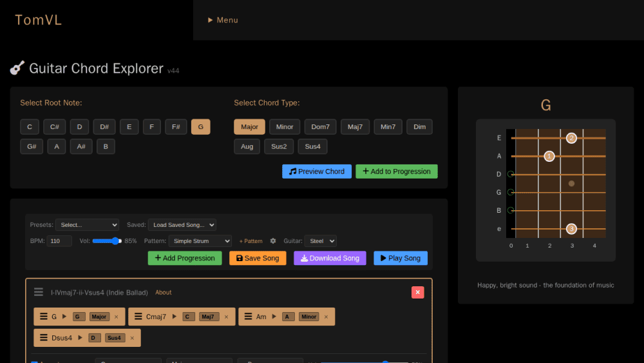This screenshot has height=363, width=644.
Task: Remove the Dsus4 chord
Action: coord(132,338)
